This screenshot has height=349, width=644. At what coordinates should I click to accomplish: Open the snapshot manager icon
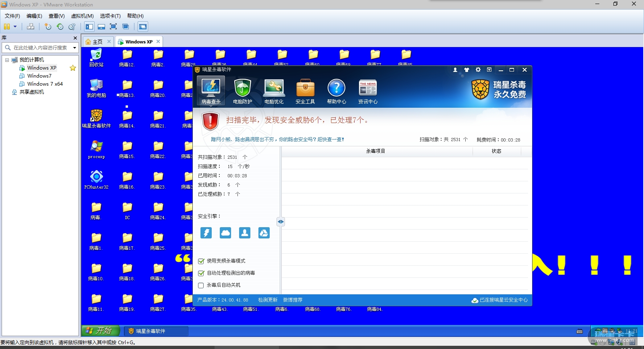click(x=72, y=27)
